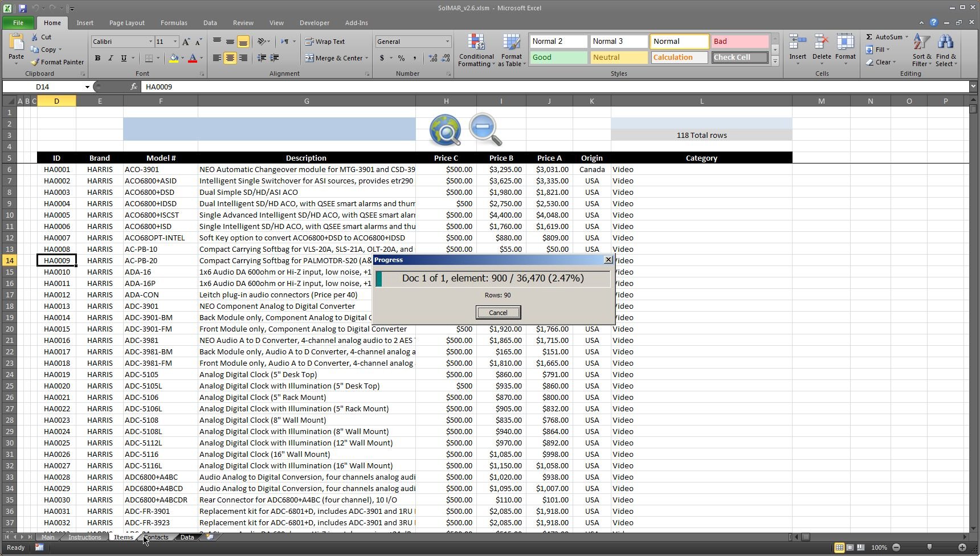980x556 pixels.
Task: Switch to the Insert ribbon tab
Action: [x=85, y=23]
